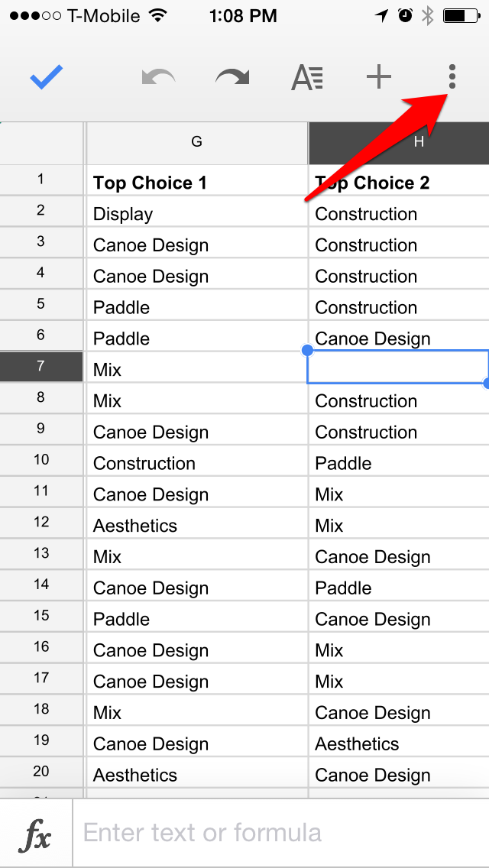Open the three-dot overflow menu
489x868 pixels.
point(452,76)
